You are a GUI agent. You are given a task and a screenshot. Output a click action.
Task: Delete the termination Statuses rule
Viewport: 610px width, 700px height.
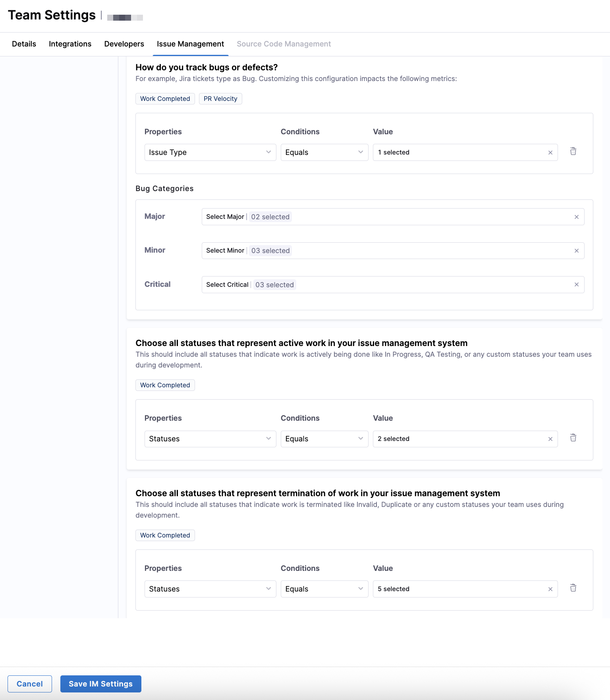point(573,588)
